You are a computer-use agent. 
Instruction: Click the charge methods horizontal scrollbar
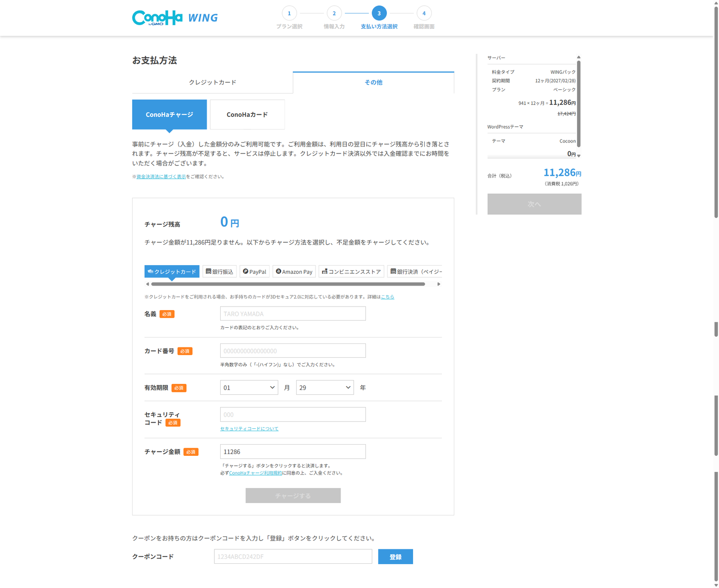point(288,284)
